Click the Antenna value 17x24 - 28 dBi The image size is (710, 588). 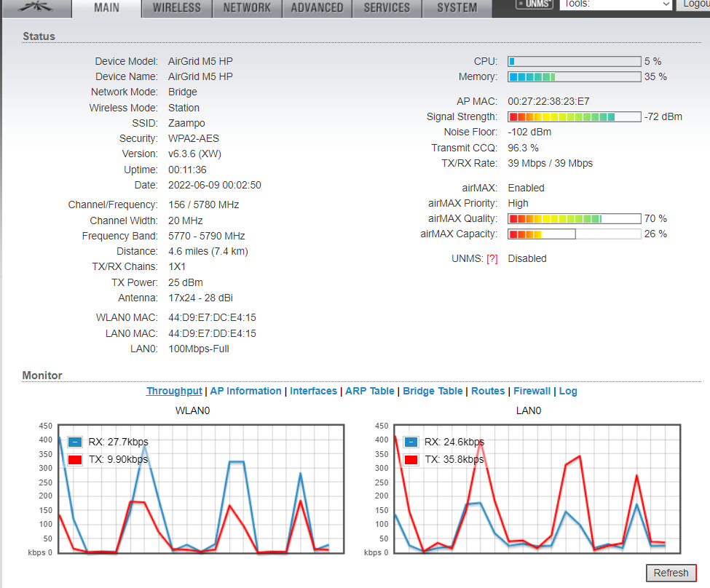(200, 298)
